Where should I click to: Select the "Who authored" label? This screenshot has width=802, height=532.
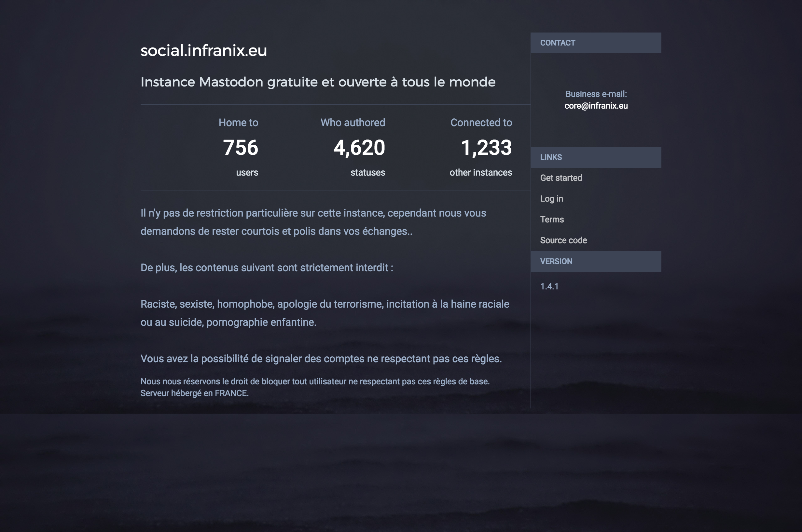click(x=353, y=123)
